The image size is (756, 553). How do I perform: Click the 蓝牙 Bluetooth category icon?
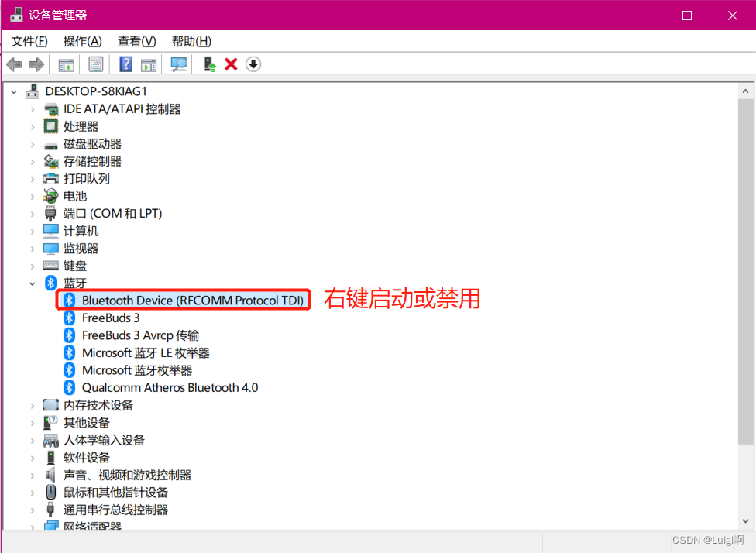(x=50, y=283)
